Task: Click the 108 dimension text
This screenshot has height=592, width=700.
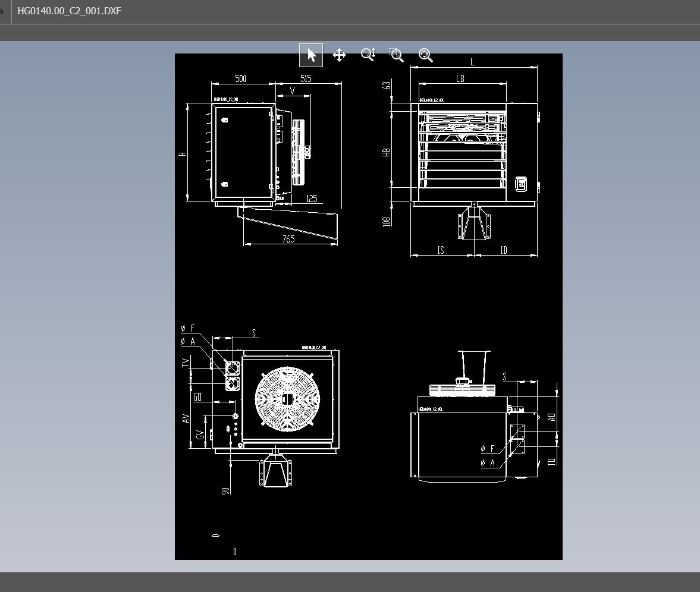Action: 387,221
